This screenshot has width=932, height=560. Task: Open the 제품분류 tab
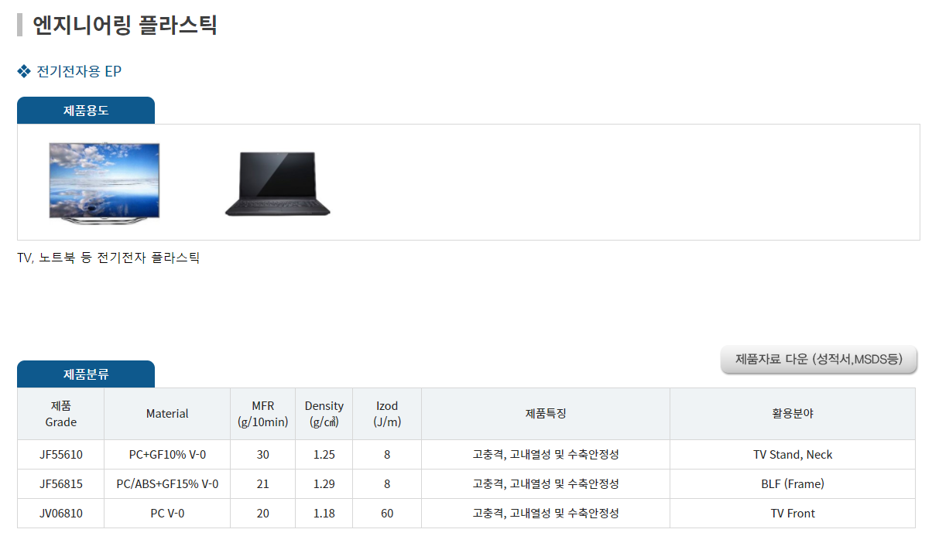pyautogui.click(x=86, y=374)
